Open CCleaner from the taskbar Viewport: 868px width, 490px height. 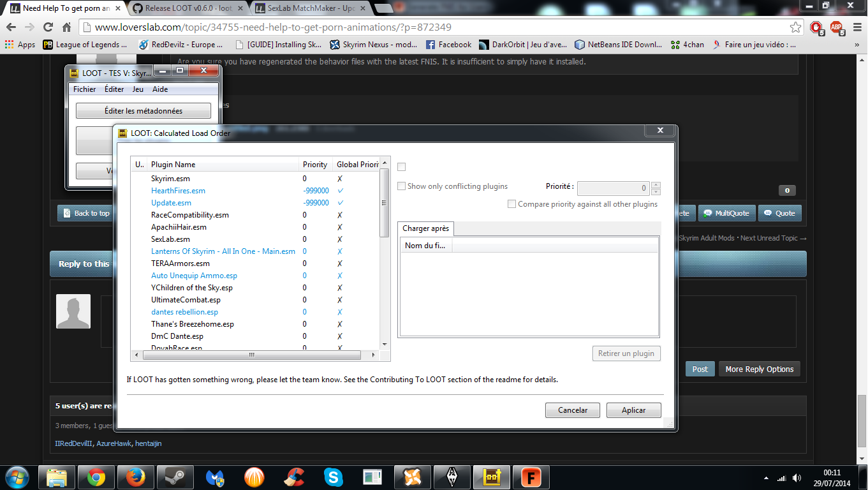294,477
